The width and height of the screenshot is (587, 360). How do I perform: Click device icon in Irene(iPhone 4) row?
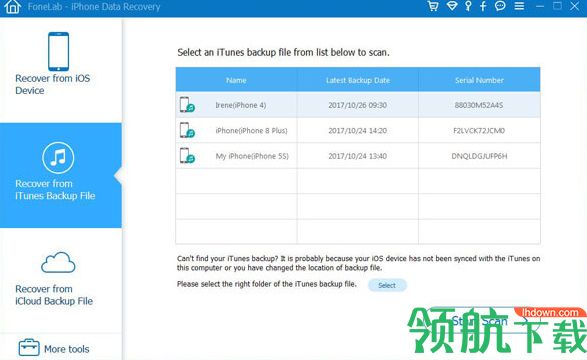click(x=187, y=105)
